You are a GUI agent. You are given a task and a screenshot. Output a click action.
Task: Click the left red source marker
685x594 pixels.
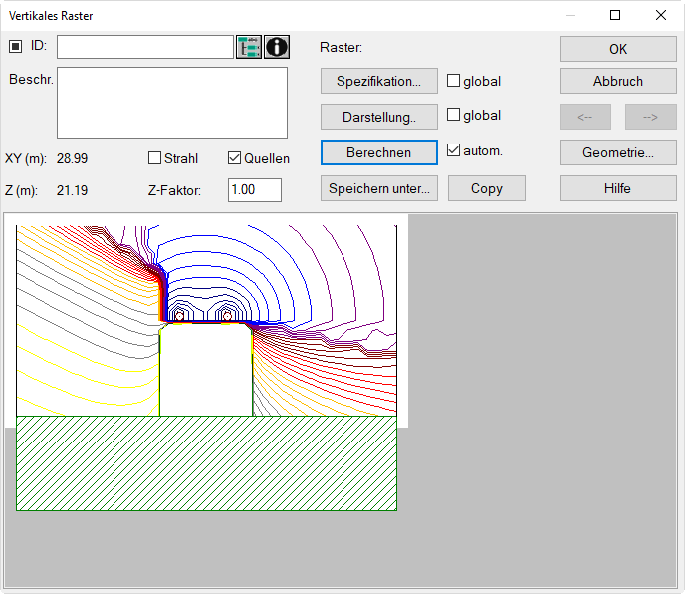click(x=179, y=316)
